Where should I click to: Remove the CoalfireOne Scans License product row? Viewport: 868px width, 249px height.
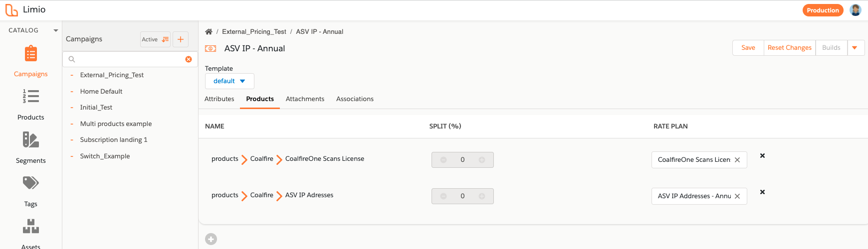(x=762, y=156)
